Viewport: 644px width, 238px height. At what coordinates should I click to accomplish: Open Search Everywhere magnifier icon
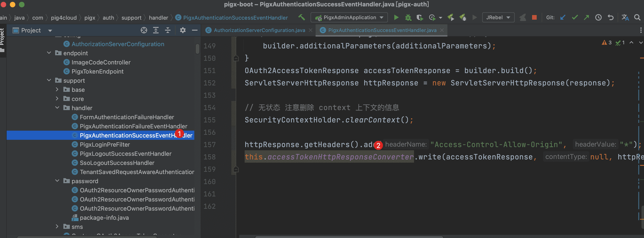point(637,17)
